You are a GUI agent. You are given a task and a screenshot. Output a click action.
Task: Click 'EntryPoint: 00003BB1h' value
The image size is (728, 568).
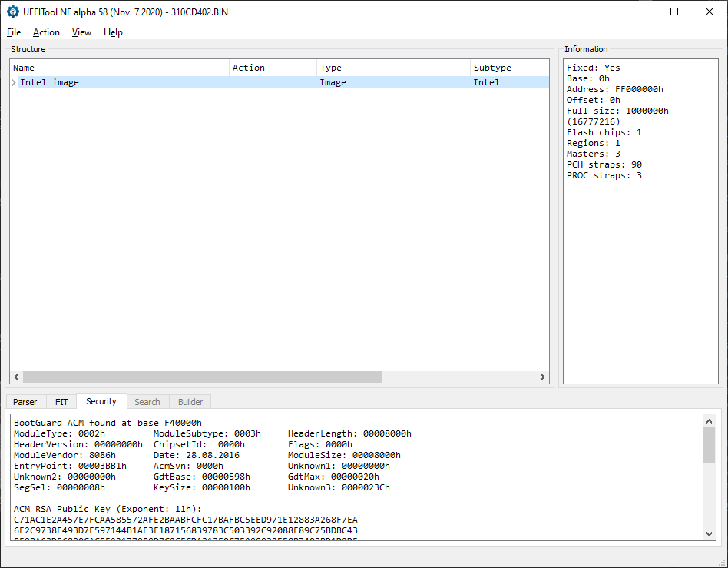70,466
